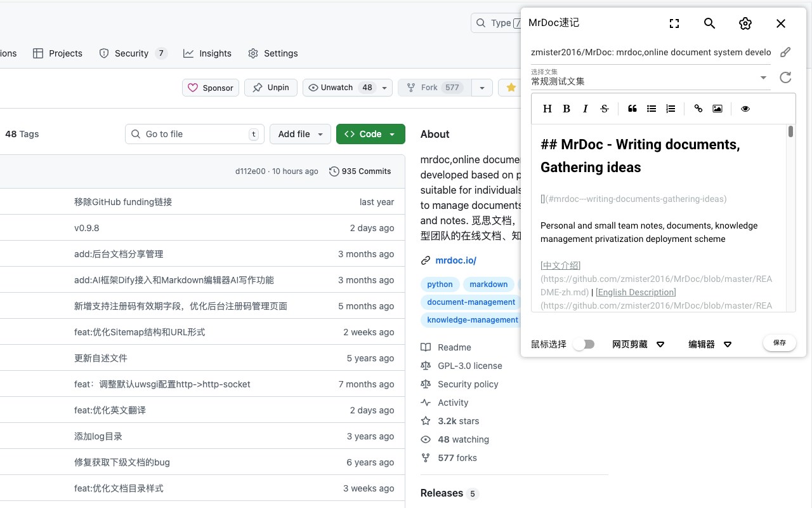812x508 pixels.
Task: Click the knowledge-management topic tag
Action: click(x=471, y=320)
